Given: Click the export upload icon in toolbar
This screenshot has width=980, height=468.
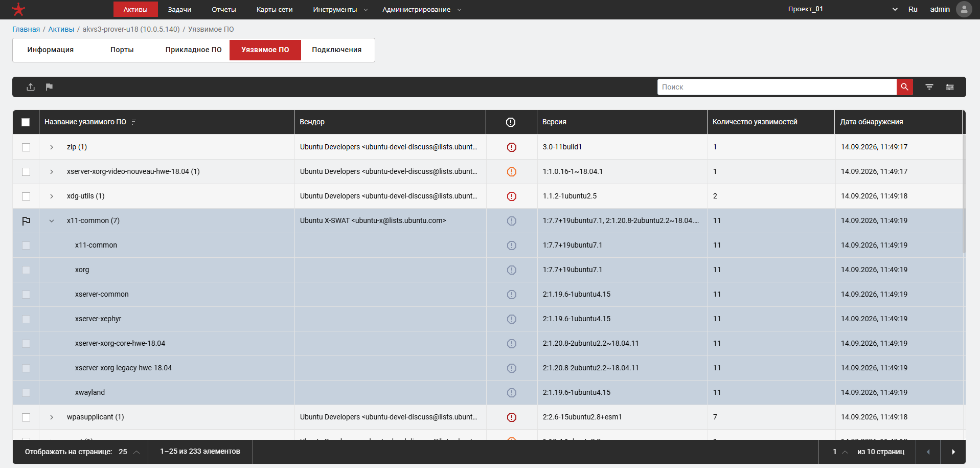Looking at the screenshot, I should (x=31, y=87).
